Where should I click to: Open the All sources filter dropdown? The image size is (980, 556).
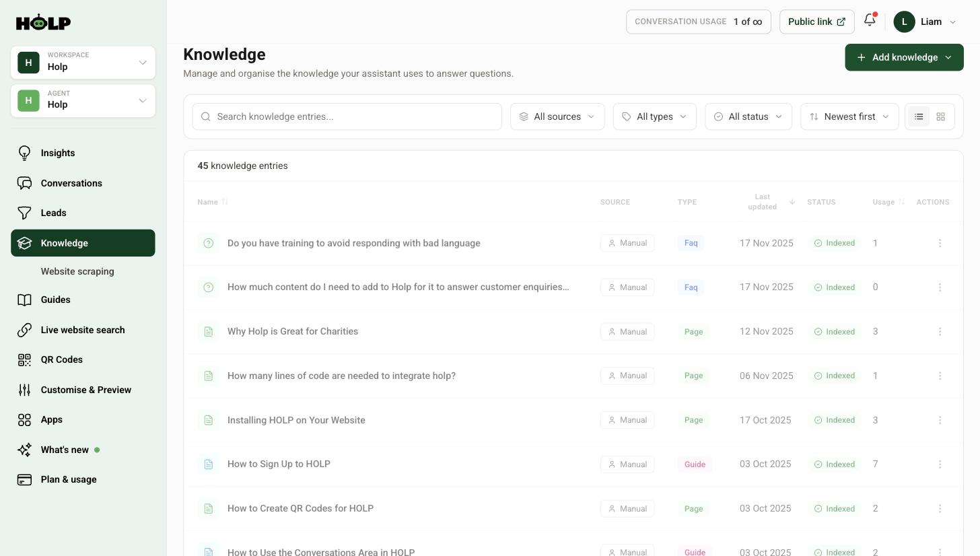click(x=557, y=116)
